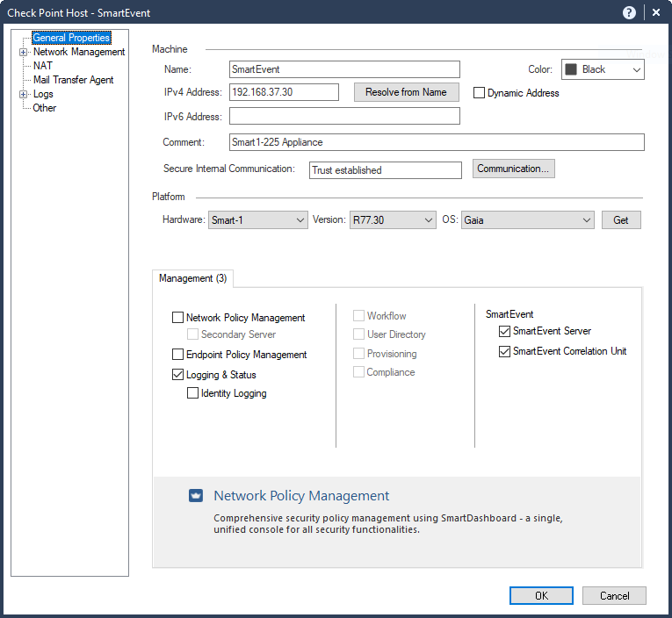Open the Version dropdown list
The width and height of the screenshot is (672, 618).
393,220
